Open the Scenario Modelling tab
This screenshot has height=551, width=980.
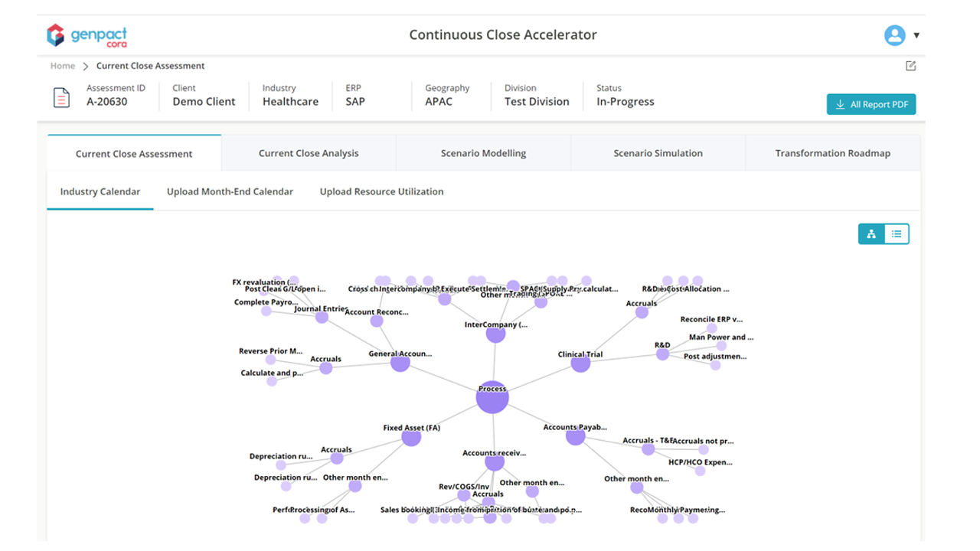483,153
